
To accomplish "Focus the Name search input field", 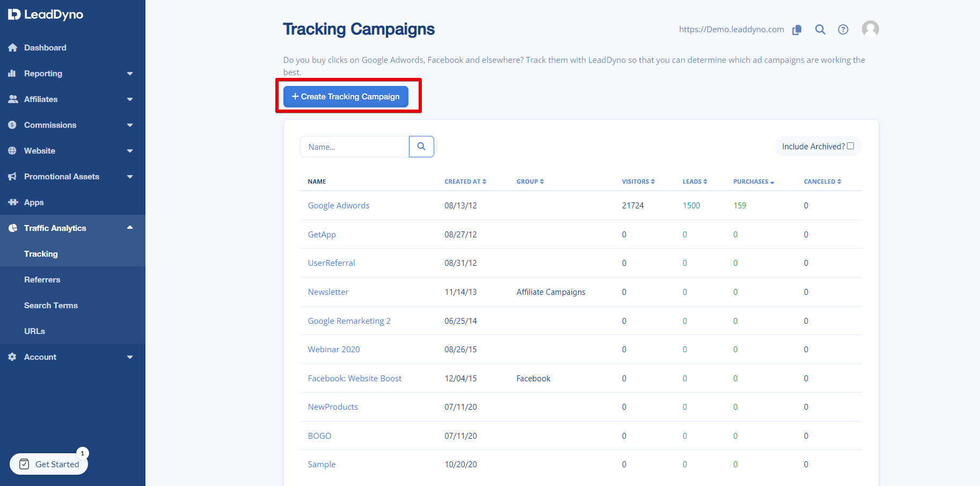I will 355,147.
